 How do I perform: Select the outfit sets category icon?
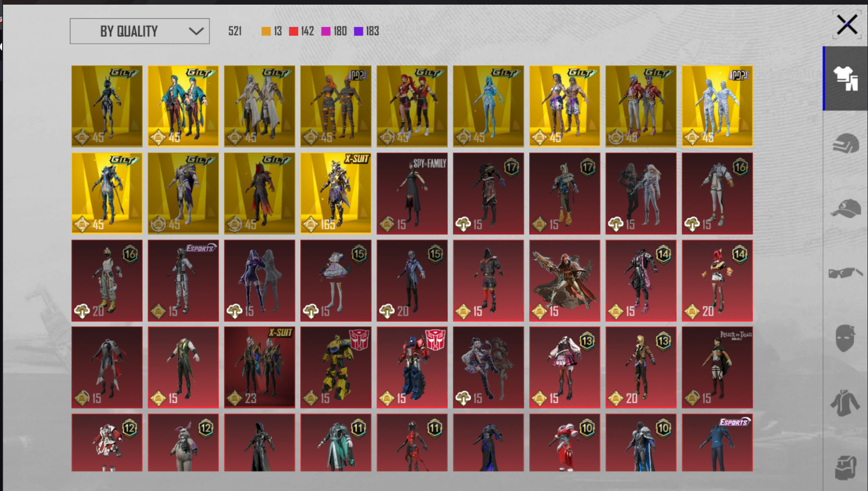coord(845,79)
